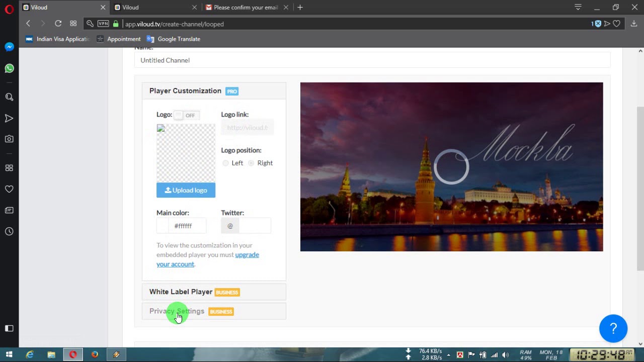Reload the current page

(x=58, y=24)
